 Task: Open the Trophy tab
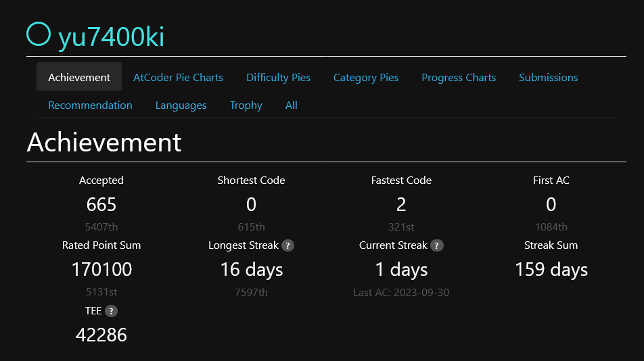[246, 105]
